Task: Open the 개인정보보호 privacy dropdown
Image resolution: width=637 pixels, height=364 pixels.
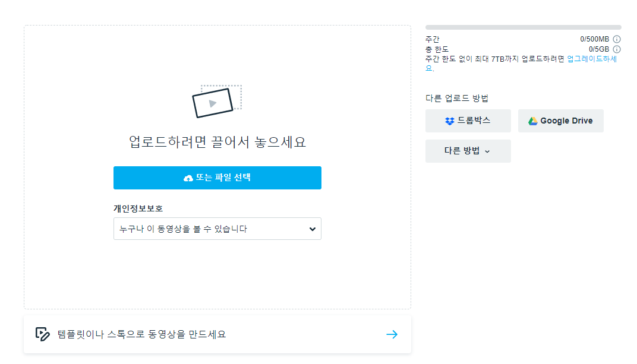Action: [217, 229]
